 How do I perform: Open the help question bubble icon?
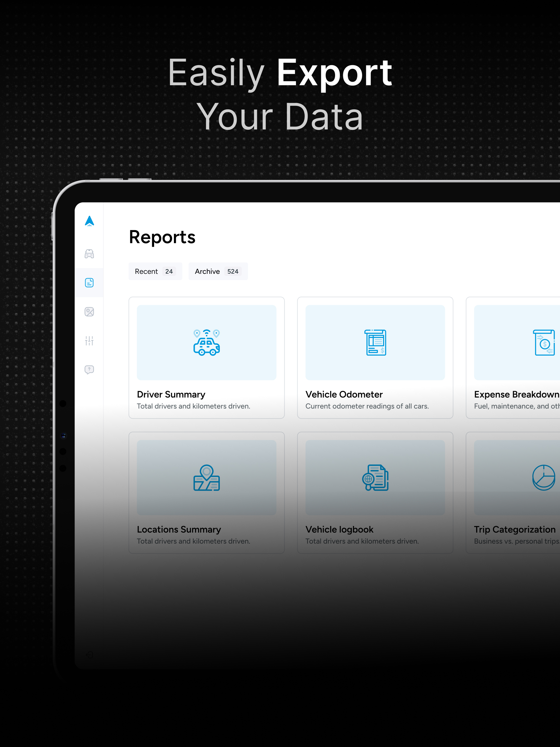pos(89,370)
